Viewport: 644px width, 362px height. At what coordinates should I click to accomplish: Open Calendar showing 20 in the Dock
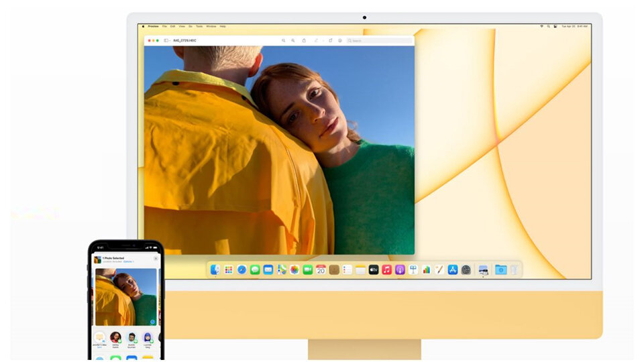(x=321, y=269)
